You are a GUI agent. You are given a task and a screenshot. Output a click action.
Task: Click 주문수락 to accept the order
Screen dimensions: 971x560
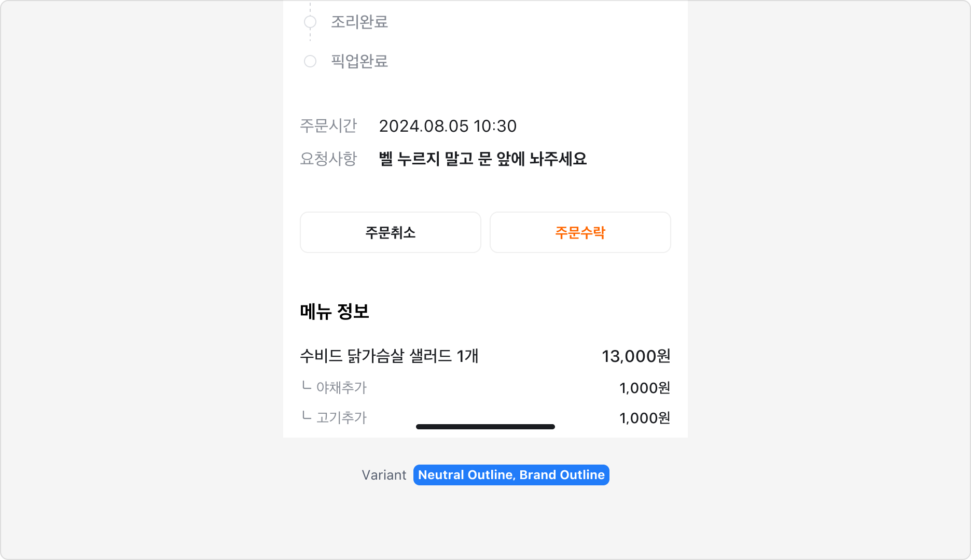(580, 232)
